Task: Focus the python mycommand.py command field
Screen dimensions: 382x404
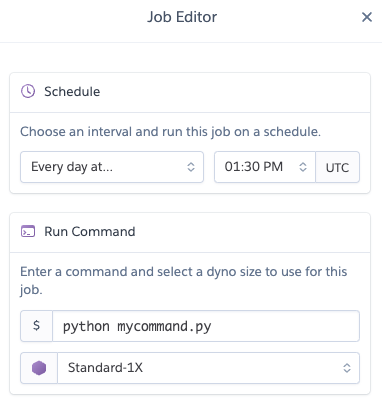Action: (206, 326)
